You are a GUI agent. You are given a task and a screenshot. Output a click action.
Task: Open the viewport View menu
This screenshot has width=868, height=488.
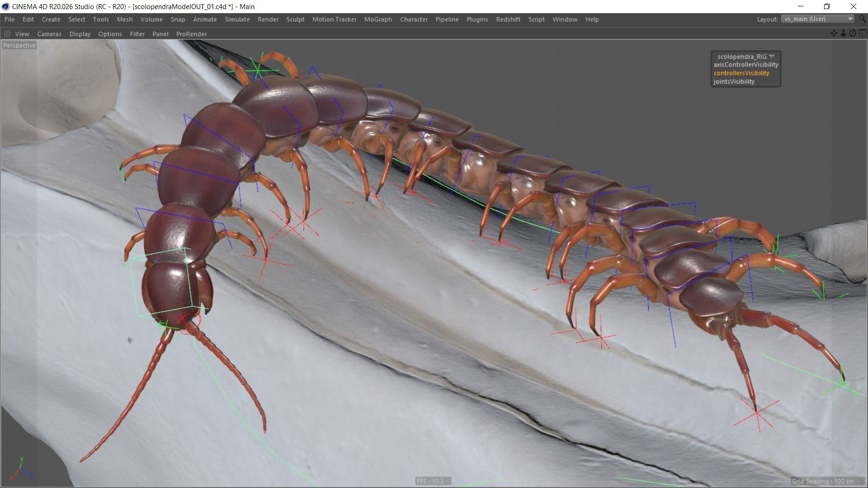tap(22, 34)
